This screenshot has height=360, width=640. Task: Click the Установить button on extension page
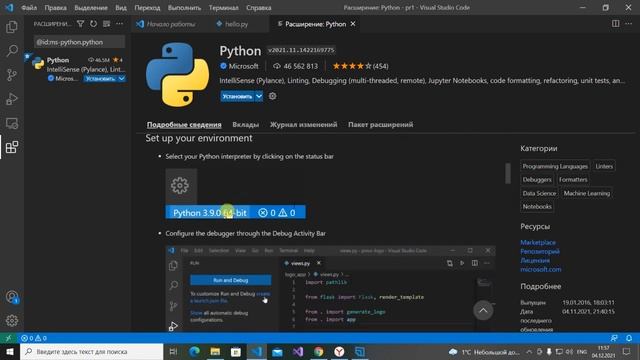click(x=238, y=96)
